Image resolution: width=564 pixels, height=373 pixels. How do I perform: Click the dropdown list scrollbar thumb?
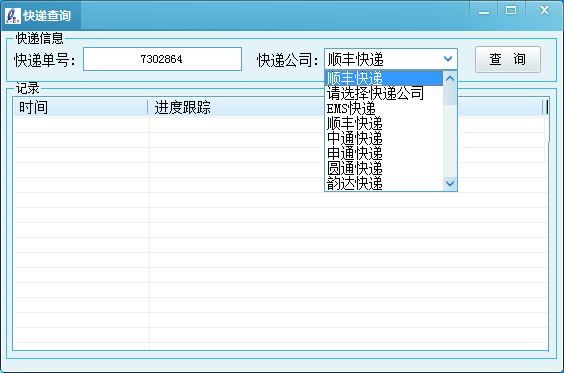[450, 95]
